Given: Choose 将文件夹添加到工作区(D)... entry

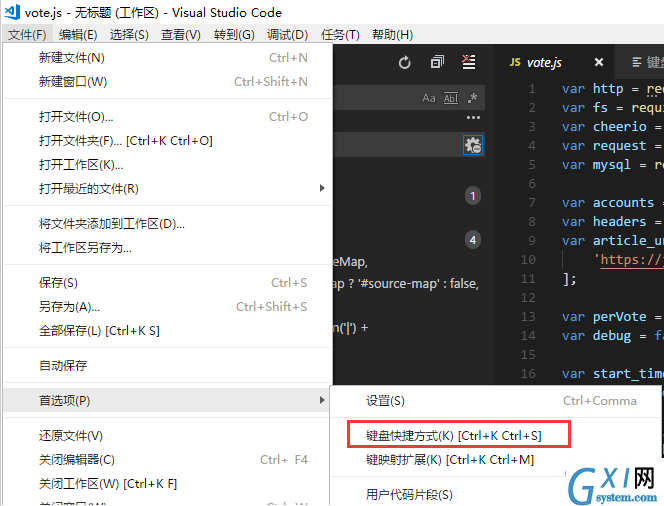Looking at the screenshot, I should [x=168, y=224].
